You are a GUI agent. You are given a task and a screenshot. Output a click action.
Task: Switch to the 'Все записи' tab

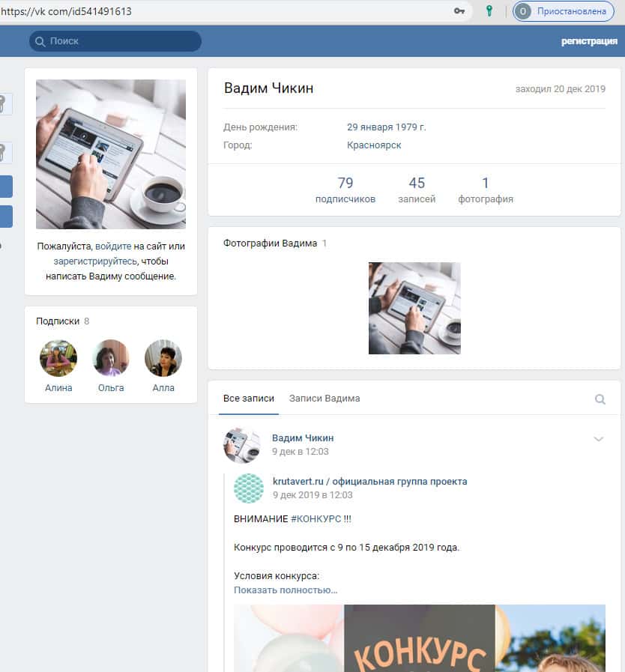249,398
